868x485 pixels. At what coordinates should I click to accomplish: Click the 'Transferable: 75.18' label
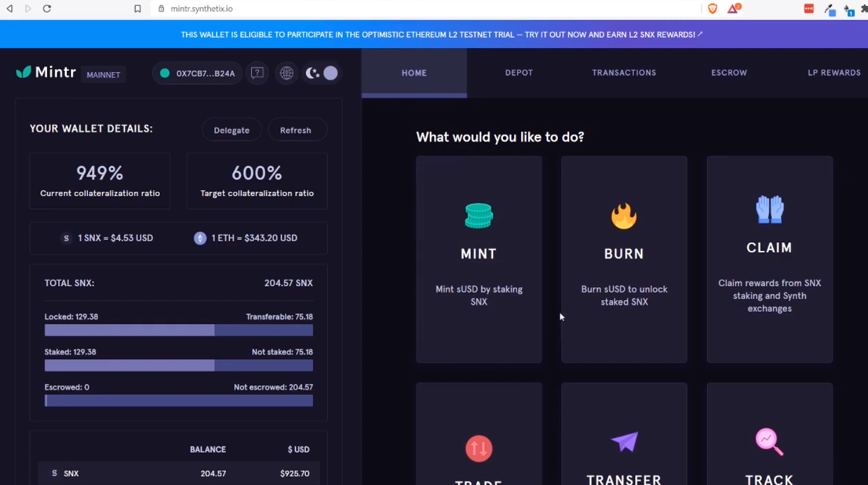coord(280,317)
